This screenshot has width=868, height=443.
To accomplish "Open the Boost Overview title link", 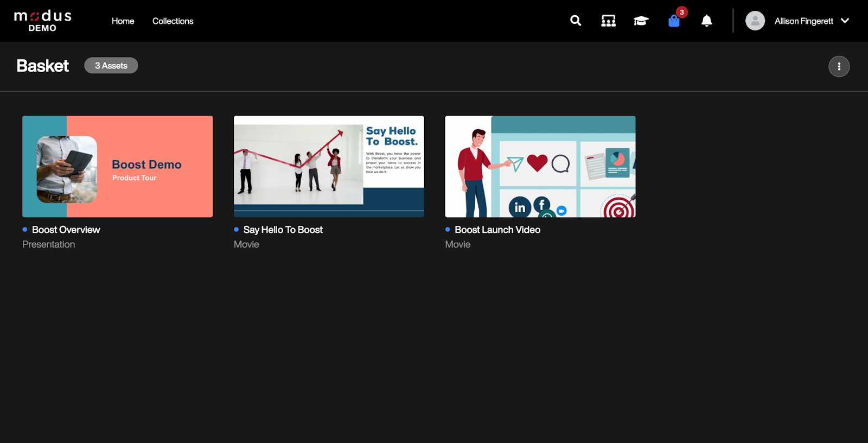I will (x=66, y=230).
